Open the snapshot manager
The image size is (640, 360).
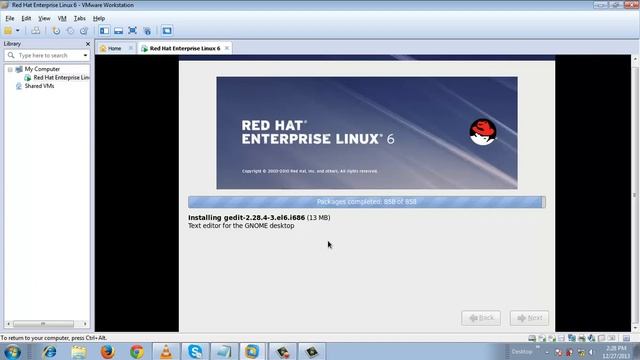[x=84, y=31]
